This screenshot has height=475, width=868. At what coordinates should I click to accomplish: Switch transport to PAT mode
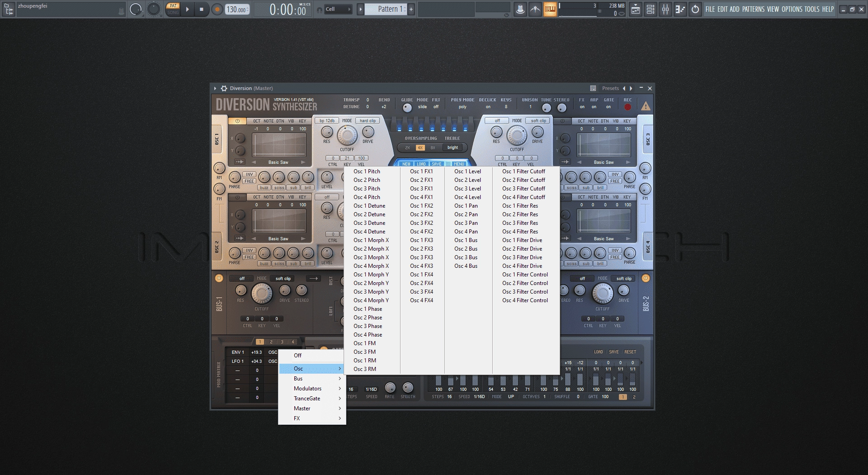[173, 6]
